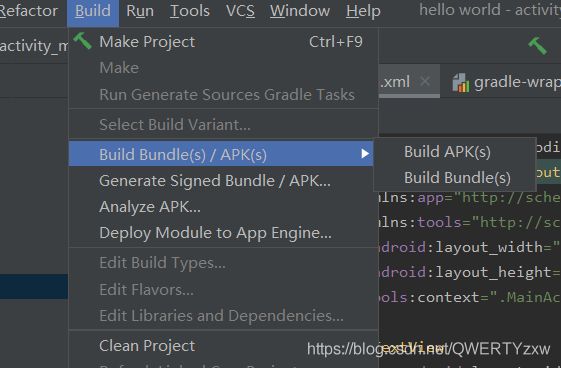Open the Window menu
The image size is (561, 368).
tap(300, 11)
